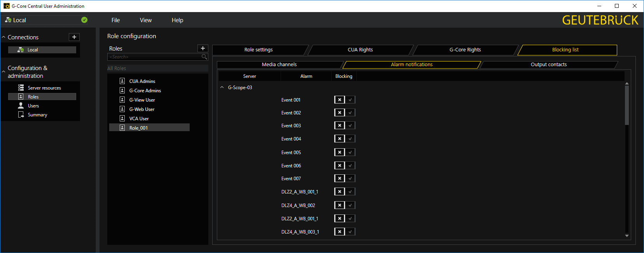Image resolution: width=644 pixels, height=253 pixels.
Task: Click the Alarm column header
Action: pos(306,76)
